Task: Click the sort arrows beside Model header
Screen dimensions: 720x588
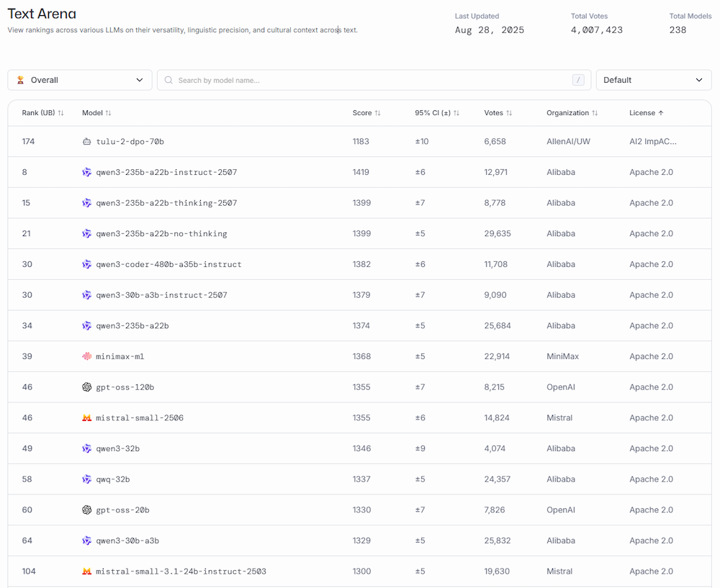Action: (x=108, y=113)
